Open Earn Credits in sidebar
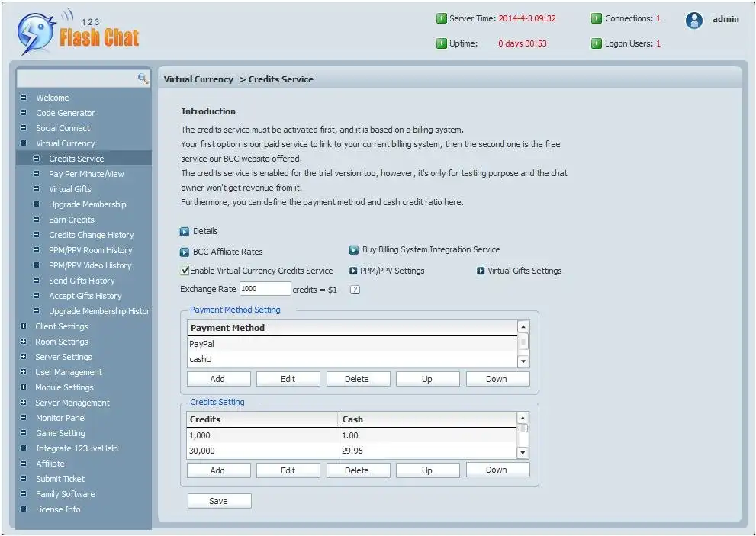 pos(72,220)
